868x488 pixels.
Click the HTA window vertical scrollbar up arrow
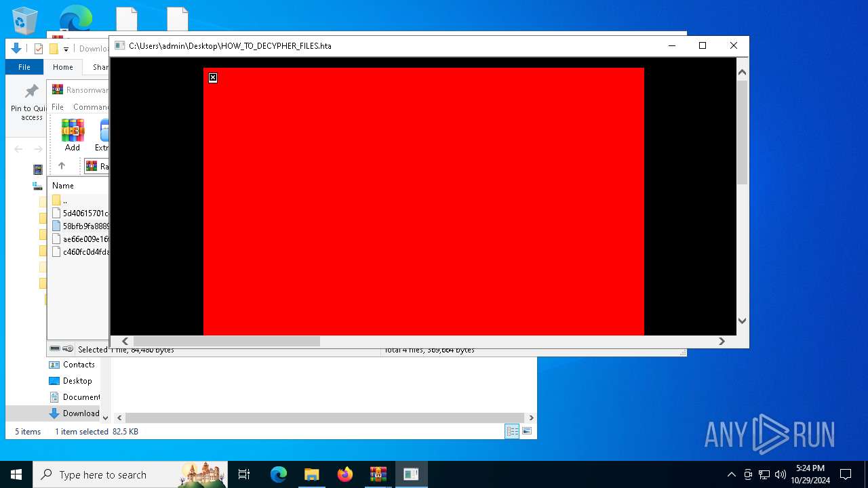pyautogui.click(x=742, y=72)
